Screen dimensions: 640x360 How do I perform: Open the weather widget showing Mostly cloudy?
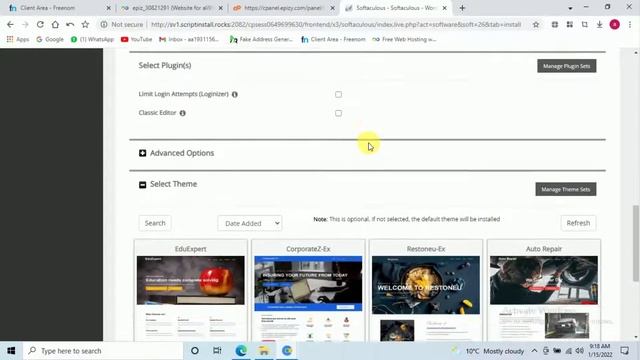(x=488, y=351)
